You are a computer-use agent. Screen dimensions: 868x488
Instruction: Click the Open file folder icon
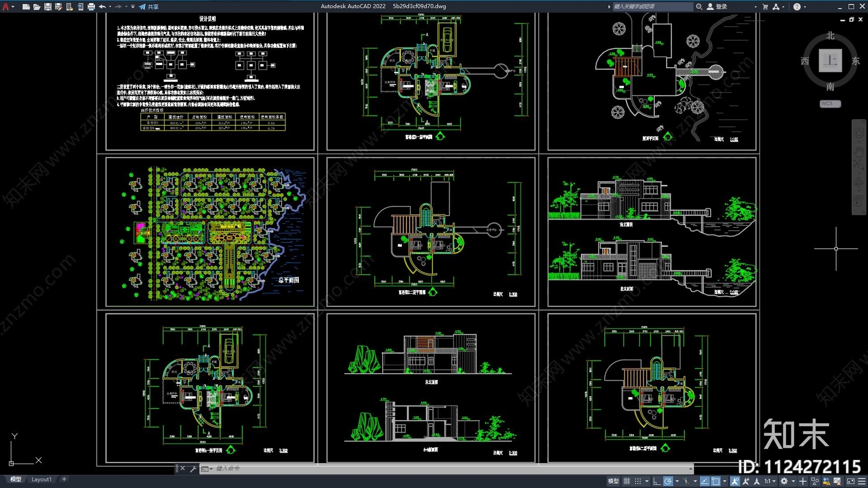point(37,7)
